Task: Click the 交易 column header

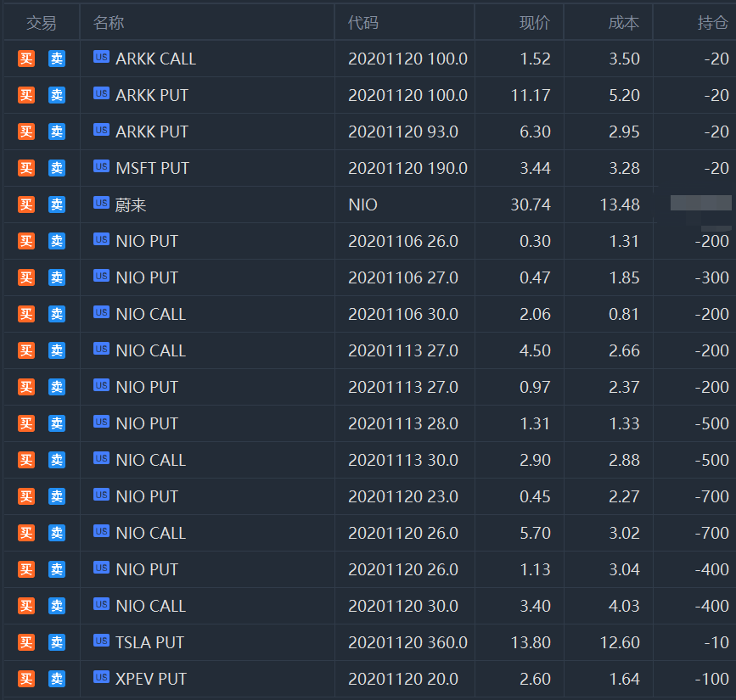Action: click(42, 23)
